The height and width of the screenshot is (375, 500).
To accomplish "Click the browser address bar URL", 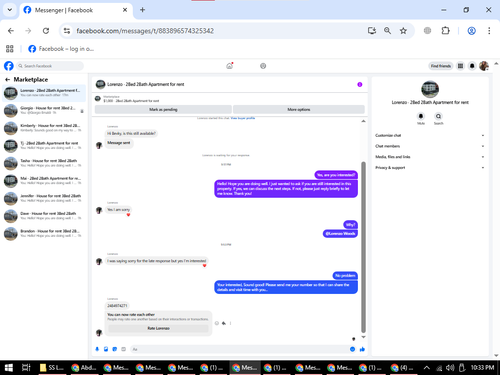I will coord(145,31).
